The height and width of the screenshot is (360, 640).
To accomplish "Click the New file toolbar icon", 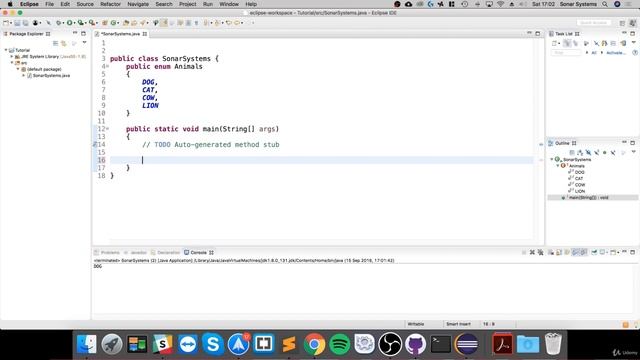I will [6, 23].
